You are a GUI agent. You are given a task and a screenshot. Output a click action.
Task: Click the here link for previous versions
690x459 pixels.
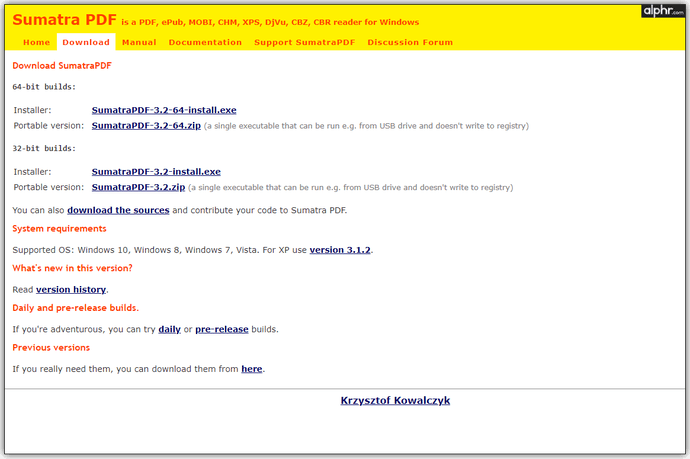252,369
